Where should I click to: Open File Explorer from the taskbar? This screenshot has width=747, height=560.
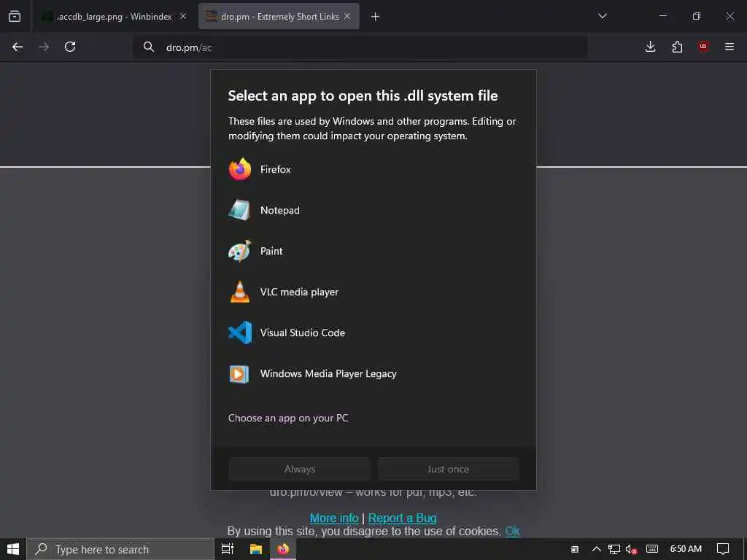[256, 549]
